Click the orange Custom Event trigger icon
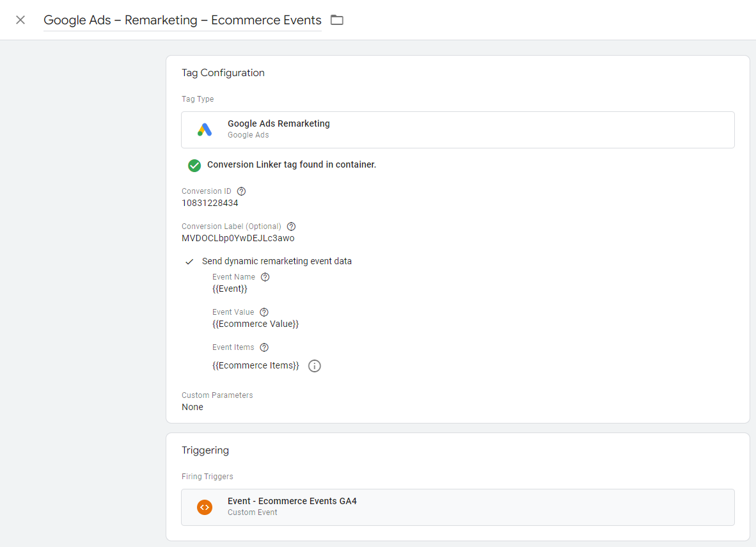756x547 pixels. pos(205,507)
